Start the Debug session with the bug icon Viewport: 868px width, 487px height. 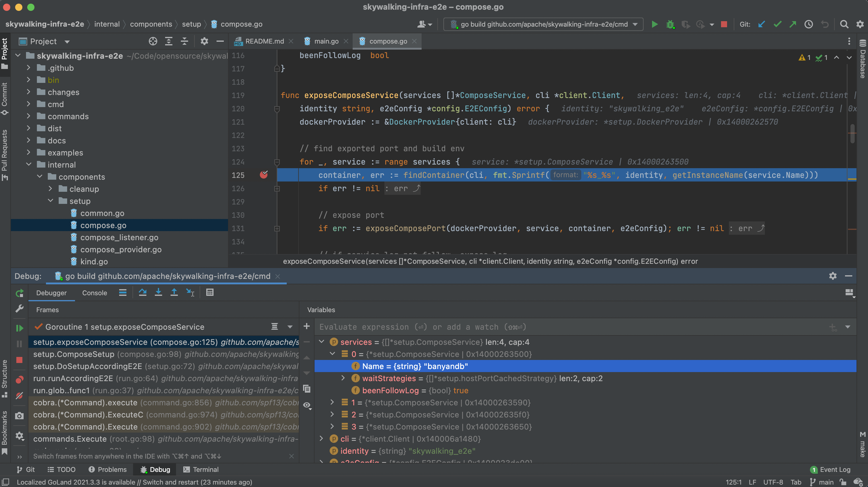(671, 24)
